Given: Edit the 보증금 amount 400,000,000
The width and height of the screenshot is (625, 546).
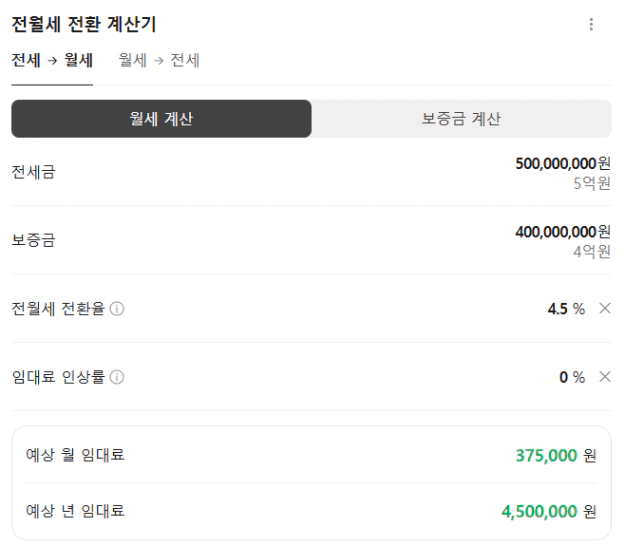Looking at the screenshot, I should click(555, 232).
